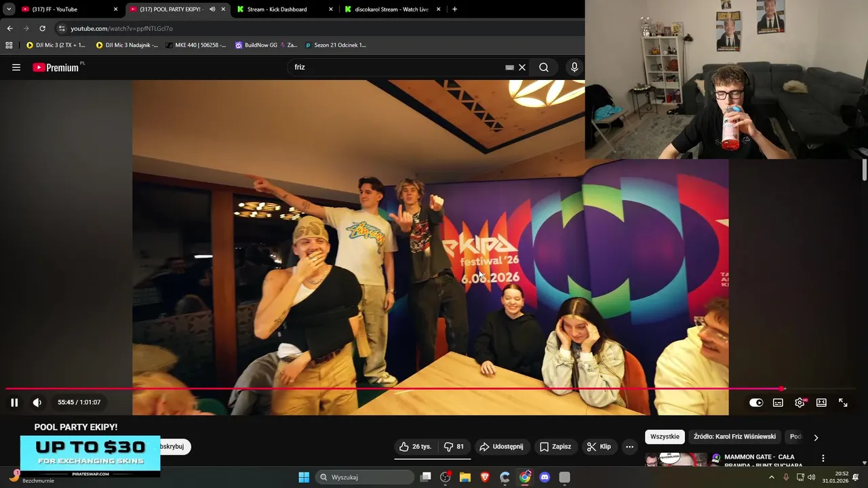Reload the current page
868x488 pixels.
coord(42,28)
